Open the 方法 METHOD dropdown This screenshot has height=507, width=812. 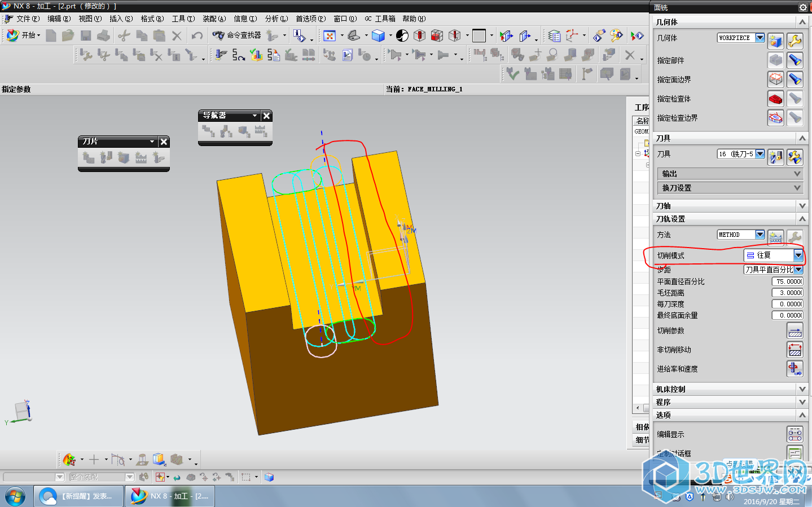760,235
